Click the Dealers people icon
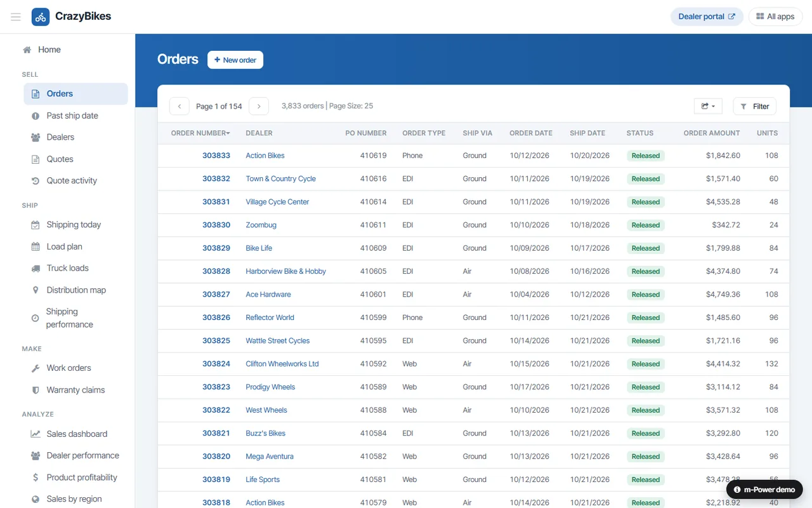Screen dimensions: 812x508 [36, 137]
